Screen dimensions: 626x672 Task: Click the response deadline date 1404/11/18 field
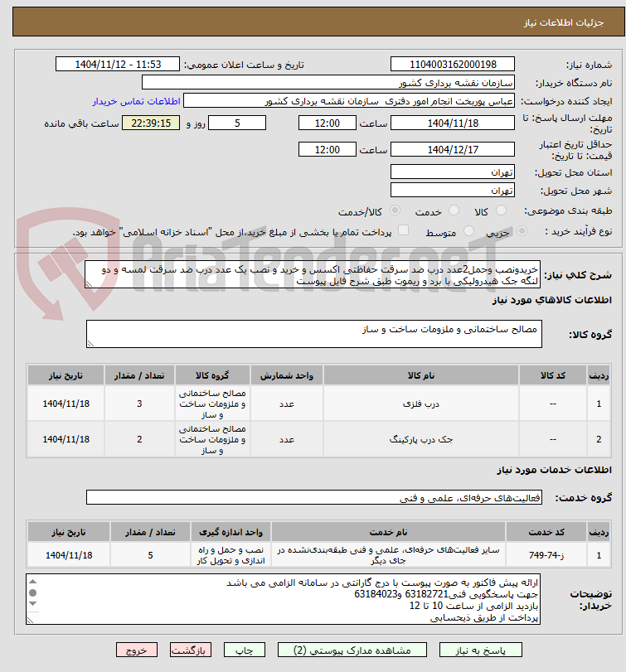(x=453, y=123)
